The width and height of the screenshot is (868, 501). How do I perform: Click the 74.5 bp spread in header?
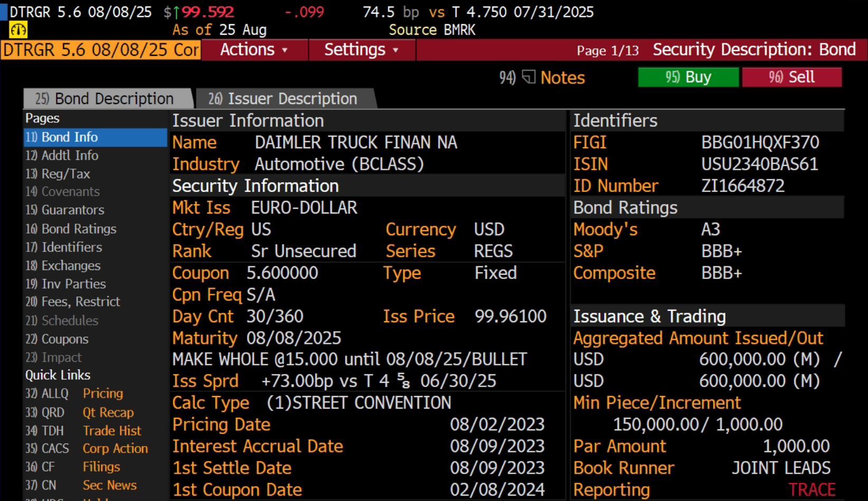390,12
